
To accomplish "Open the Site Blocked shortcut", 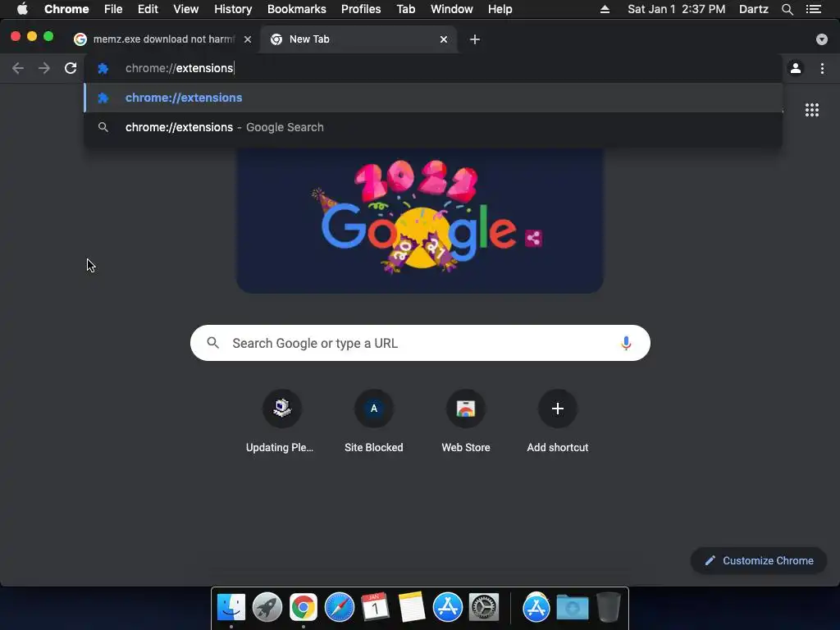I will click(x=374, y=422).
